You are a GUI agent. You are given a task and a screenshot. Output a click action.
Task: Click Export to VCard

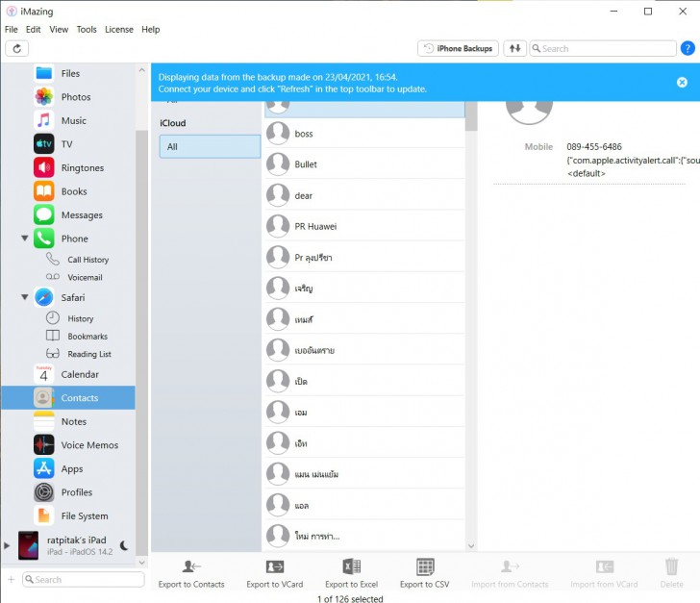(x=275, y=573)
